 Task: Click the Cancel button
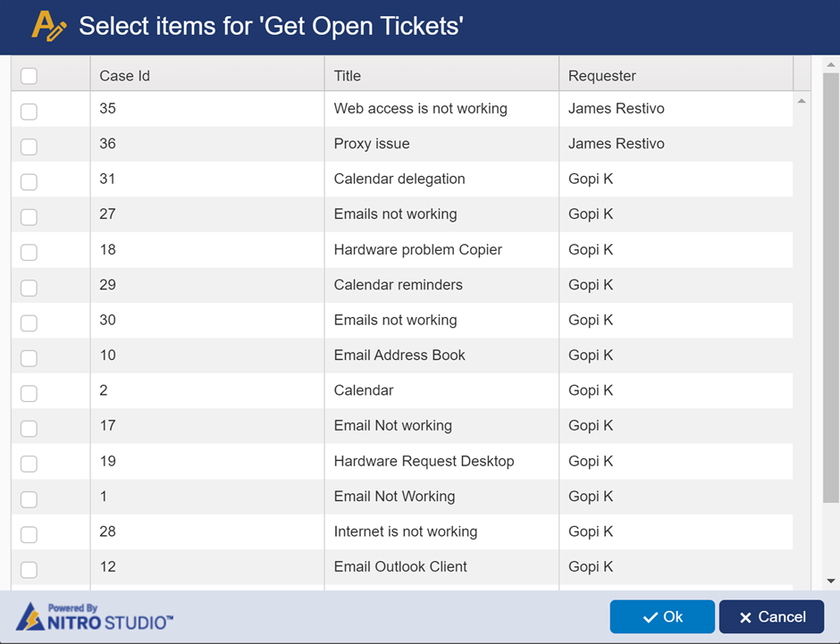[771, 616]
